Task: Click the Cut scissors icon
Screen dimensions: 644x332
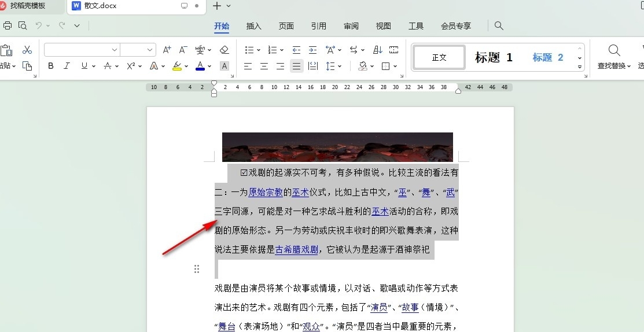Action: tap(27, 50)
